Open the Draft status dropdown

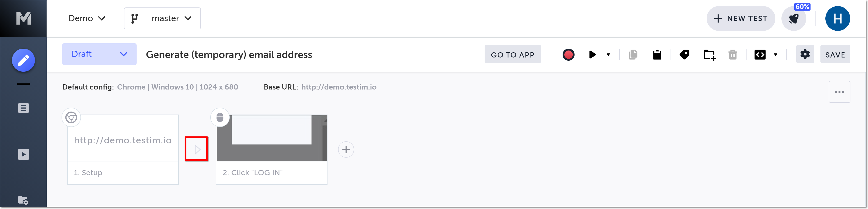[99, 54]
